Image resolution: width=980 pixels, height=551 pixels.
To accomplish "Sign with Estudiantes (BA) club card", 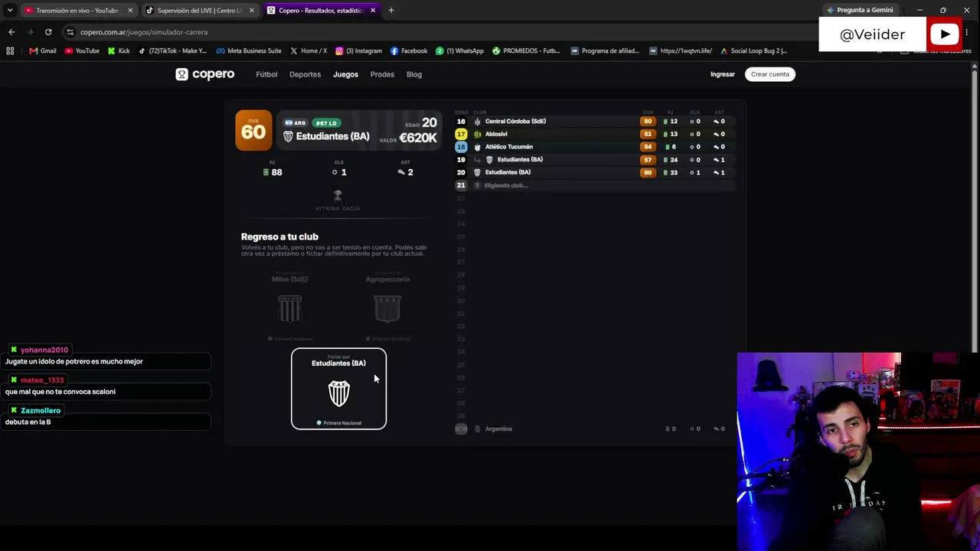I will pos(338,389).
